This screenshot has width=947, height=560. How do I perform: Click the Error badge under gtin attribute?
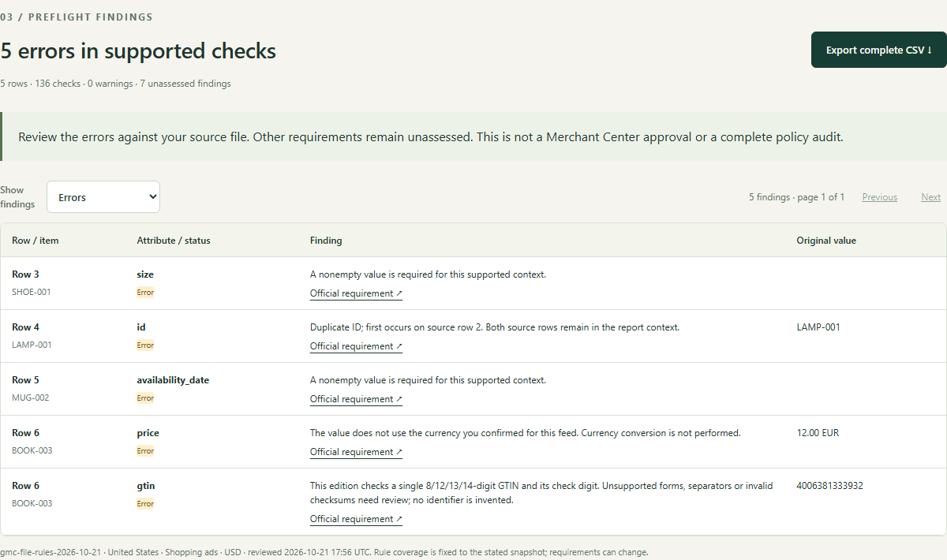point(145,504)
